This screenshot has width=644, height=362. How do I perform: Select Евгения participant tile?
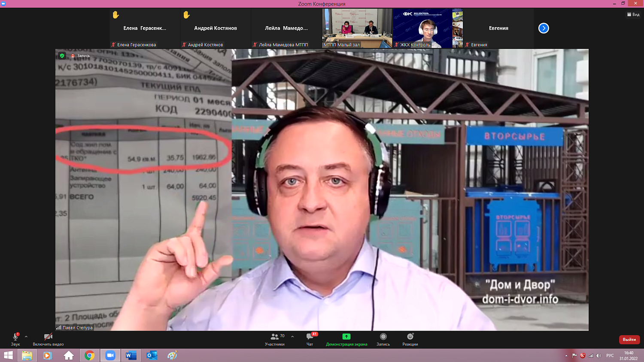[x=498, y=28]
